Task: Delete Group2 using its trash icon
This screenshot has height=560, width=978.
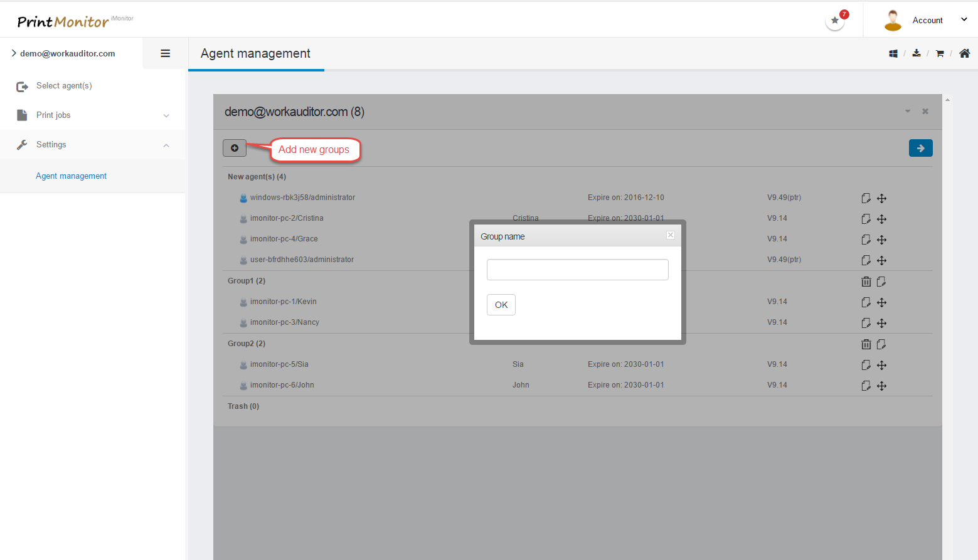Action: point(866,344)
